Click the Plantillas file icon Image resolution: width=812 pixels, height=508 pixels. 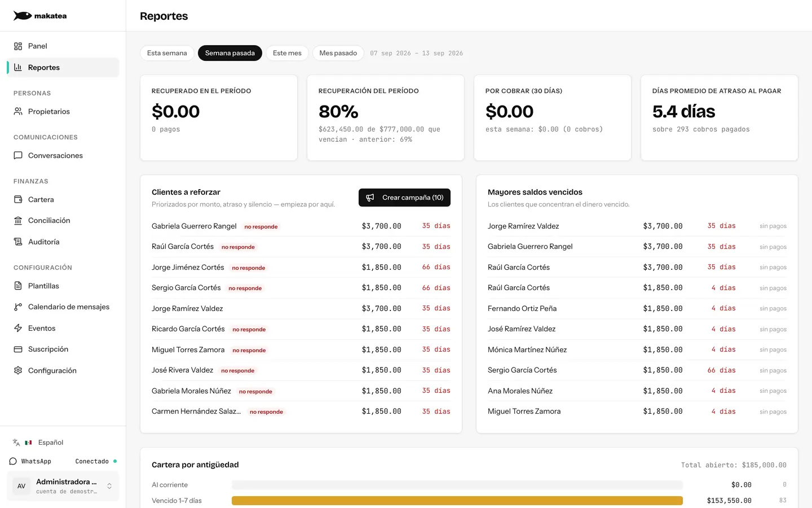click(18, 286)
